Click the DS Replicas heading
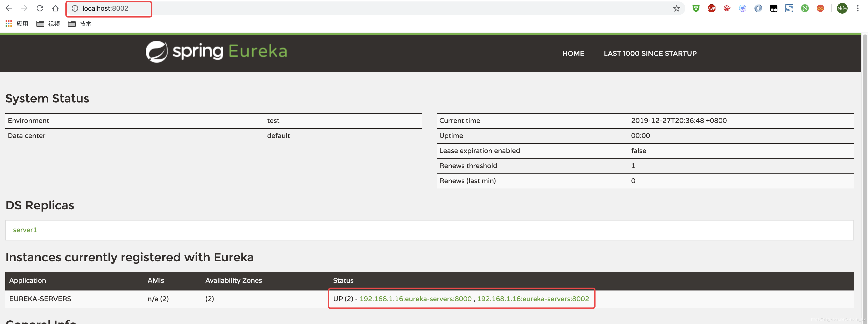 (x=40, y=205)
